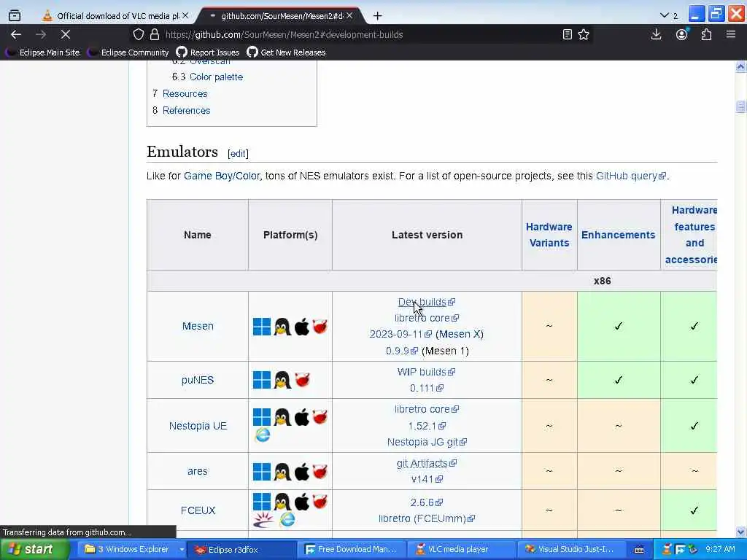Click the shield tracking protection icon

pyautogui.click(x=138, y=34)
